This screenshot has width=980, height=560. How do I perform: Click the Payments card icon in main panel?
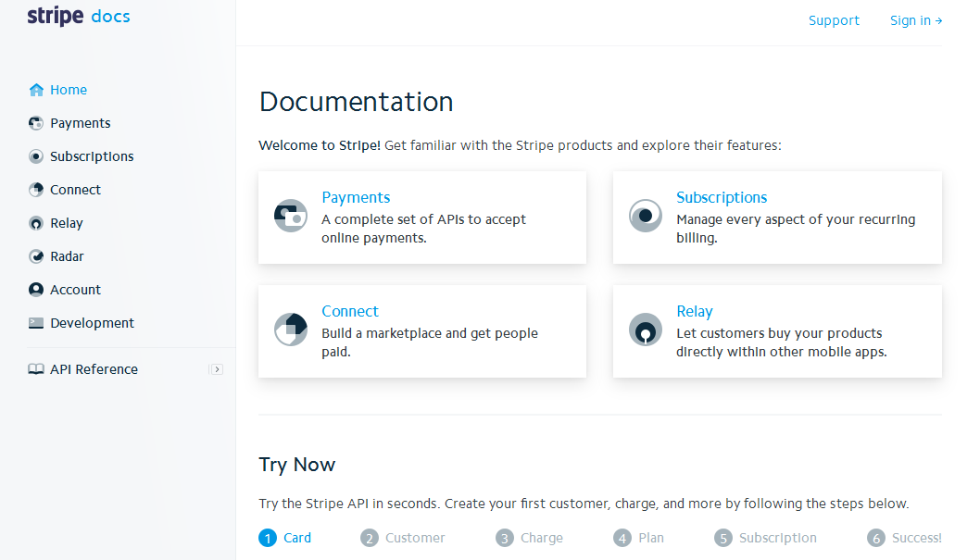[x=291, y=216]
